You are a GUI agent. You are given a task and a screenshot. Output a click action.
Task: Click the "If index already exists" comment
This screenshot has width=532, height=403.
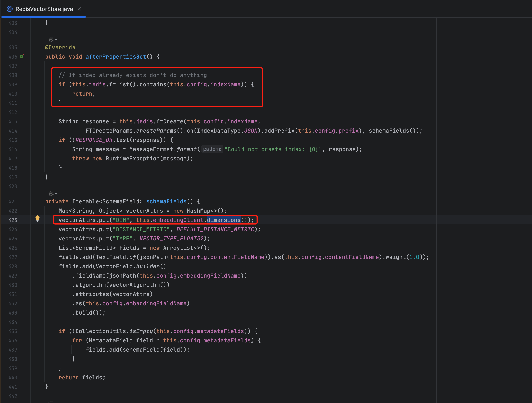(x=133, y=75)
